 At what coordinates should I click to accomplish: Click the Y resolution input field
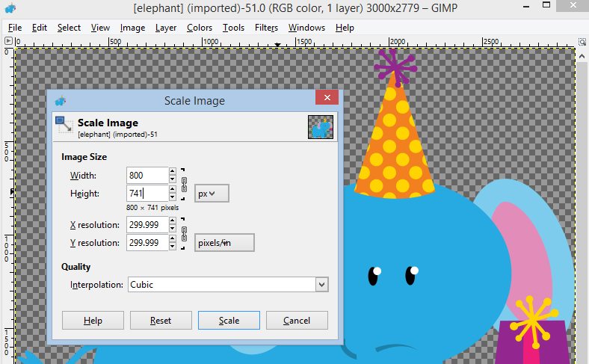tap(147, 243)
